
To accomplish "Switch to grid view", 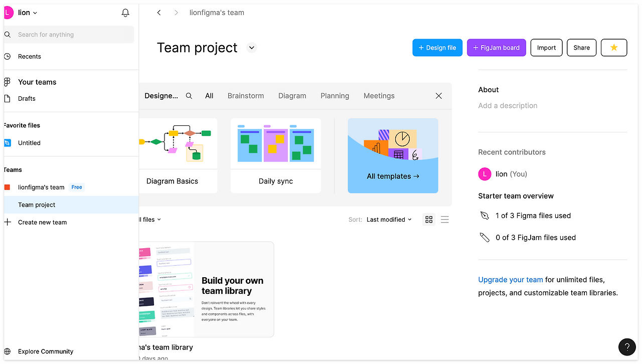I will click(429, 220).
